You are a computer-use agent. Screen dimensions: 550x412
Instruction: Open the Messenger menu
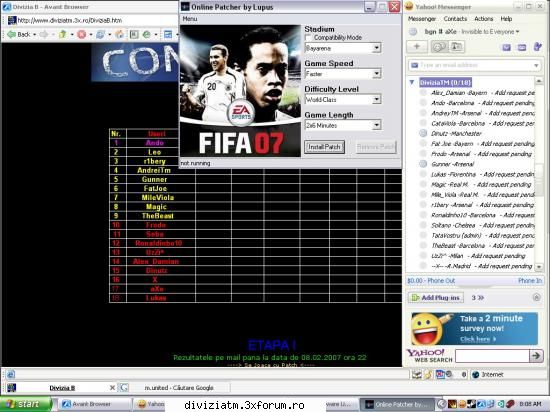(x=422, y=19)
